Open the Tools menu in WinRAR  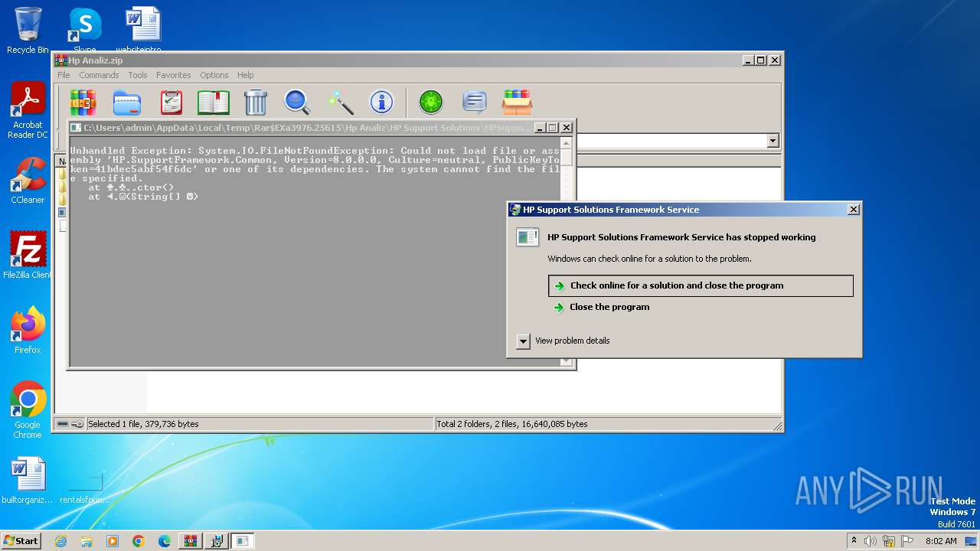click(138, 75)
